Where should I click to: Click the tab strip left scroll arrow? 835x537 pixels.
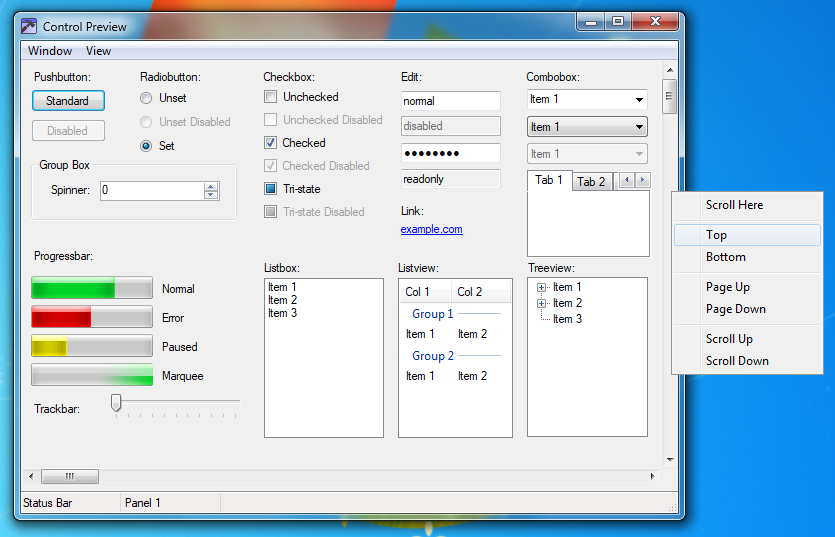[627, 180]
